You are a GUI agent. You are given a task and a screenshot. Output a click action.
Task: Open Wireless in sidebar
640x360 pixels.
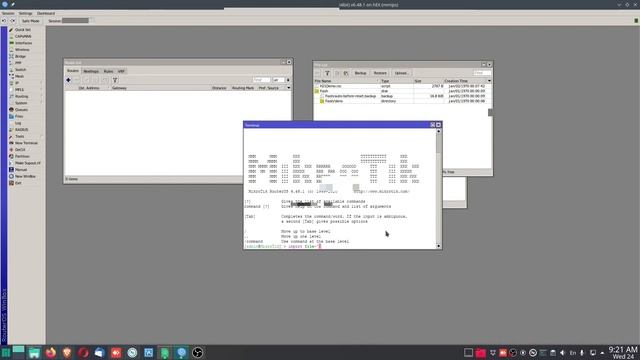pos(23,50)
